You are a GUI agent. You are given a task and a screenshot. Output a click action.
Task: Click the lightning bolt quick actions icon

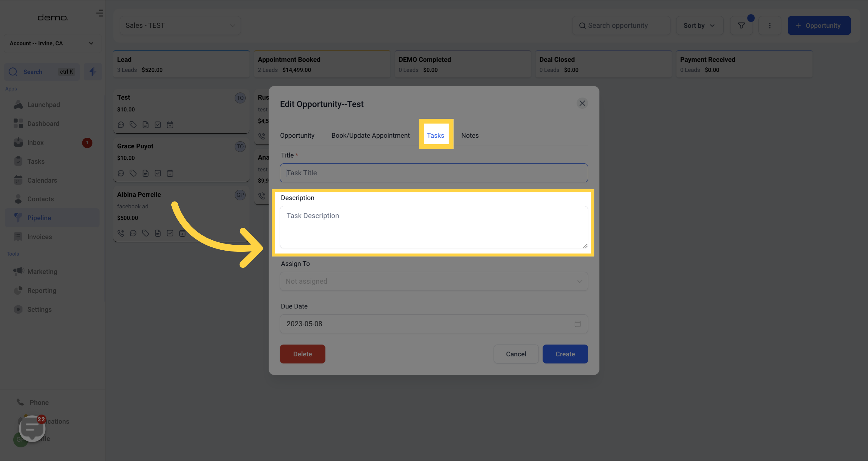point(93,72)
